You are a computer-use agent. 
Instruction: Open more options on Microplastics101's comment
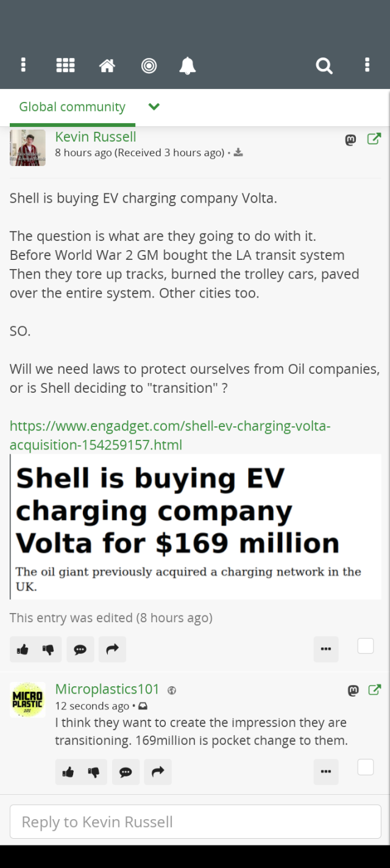point(326,772)
